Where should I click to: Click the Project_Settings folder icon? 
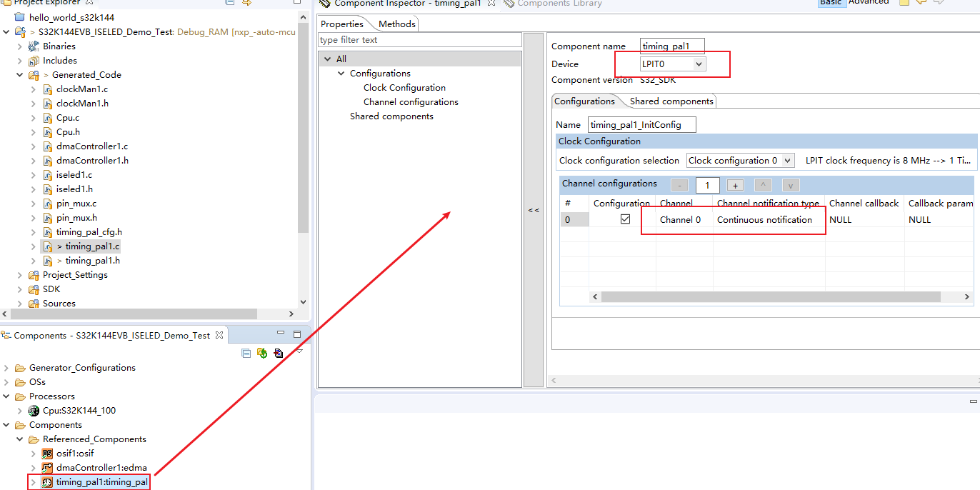tap(34, 275)
